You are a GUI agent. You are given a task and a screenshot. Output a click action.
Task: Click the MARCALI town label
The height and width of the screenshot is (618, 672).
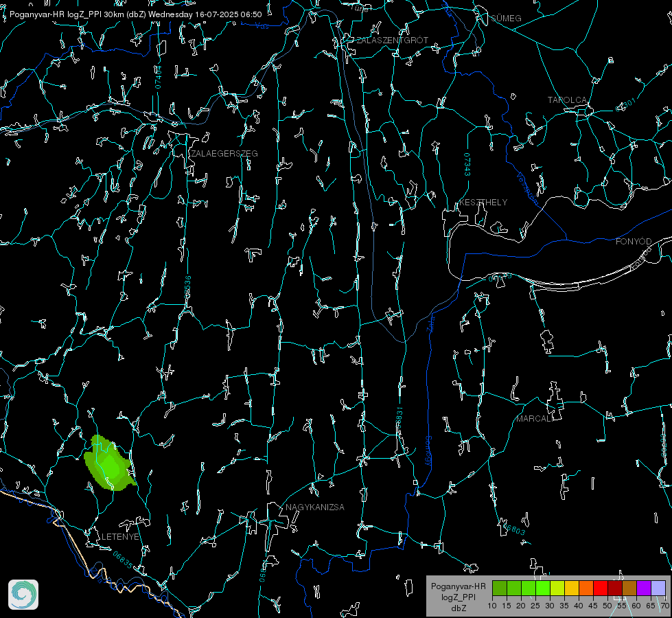(x=535, y=419)
